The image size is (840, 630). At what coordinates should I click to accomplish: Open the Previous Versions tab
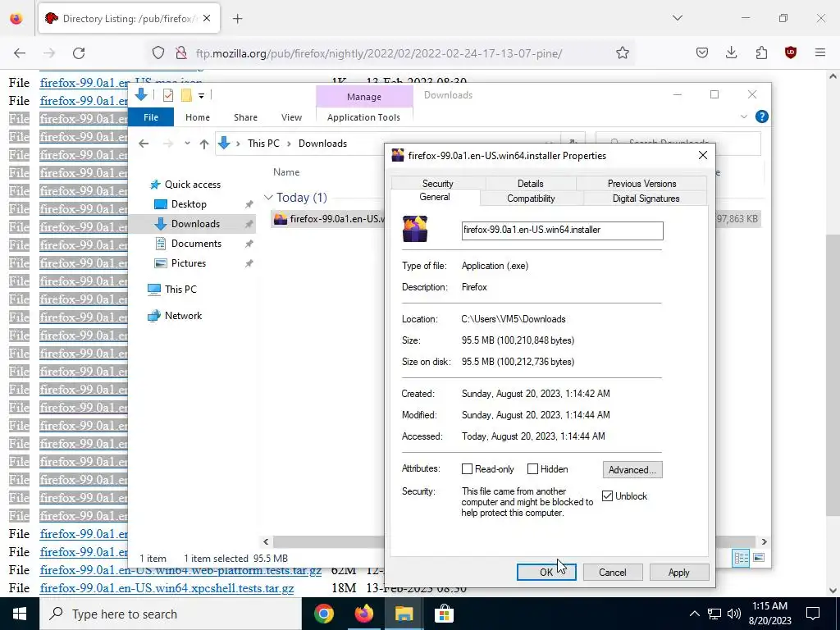click(641, 183)
